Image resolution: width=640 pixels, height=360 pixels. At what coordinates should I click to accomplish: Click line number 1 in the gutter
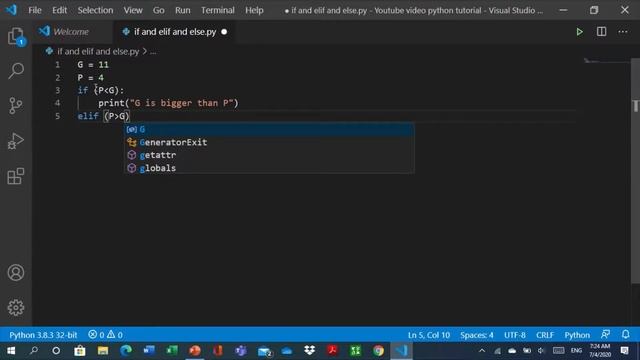(58, 64)
